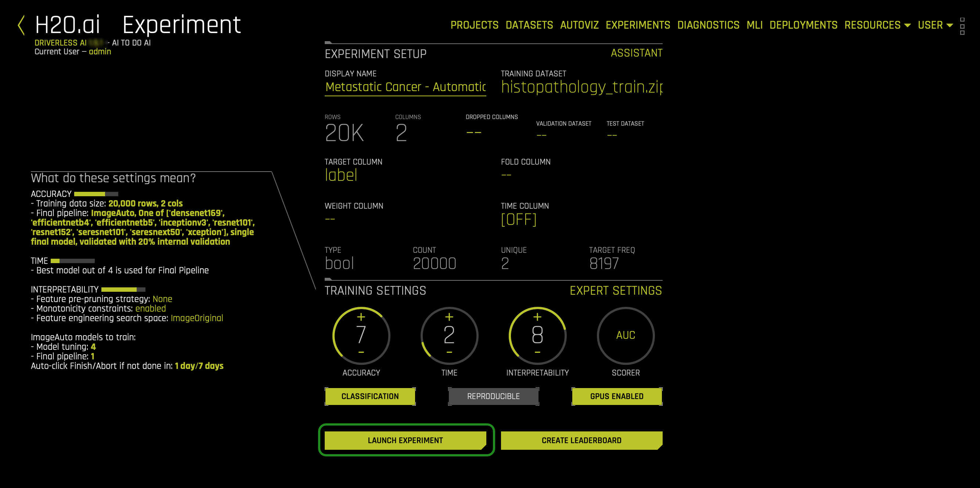Open the MLI page
Image resolution: width=980 pixels, height=488 pixels.
pyautogui.click(x=754, y=25)
